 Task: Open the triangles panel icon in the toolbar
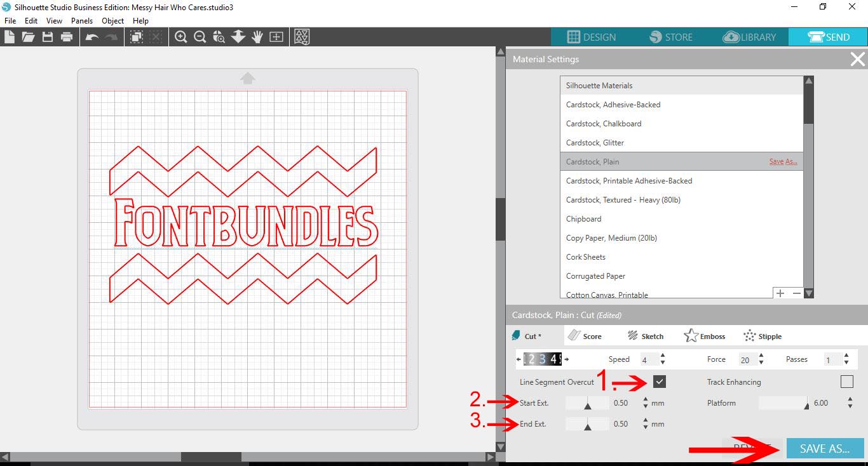[x=302, y=37]
